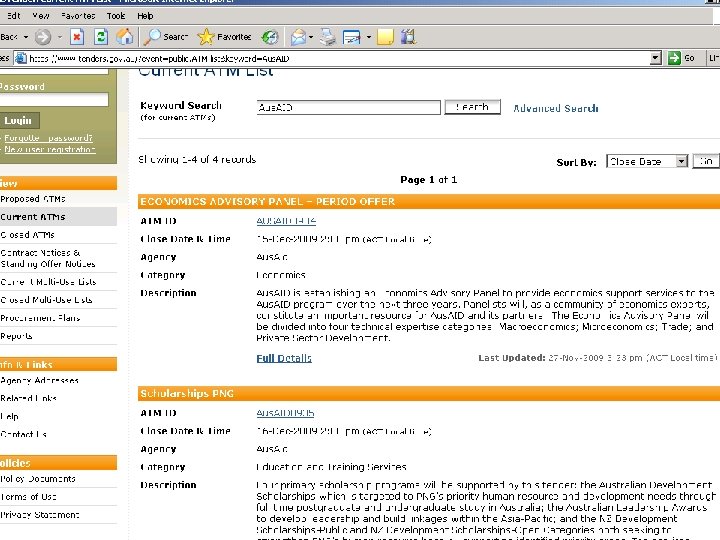The height and width of the screenshot is (540, 720).
Task: Expand the address bar URL dropdown
Action: (656, 58)
